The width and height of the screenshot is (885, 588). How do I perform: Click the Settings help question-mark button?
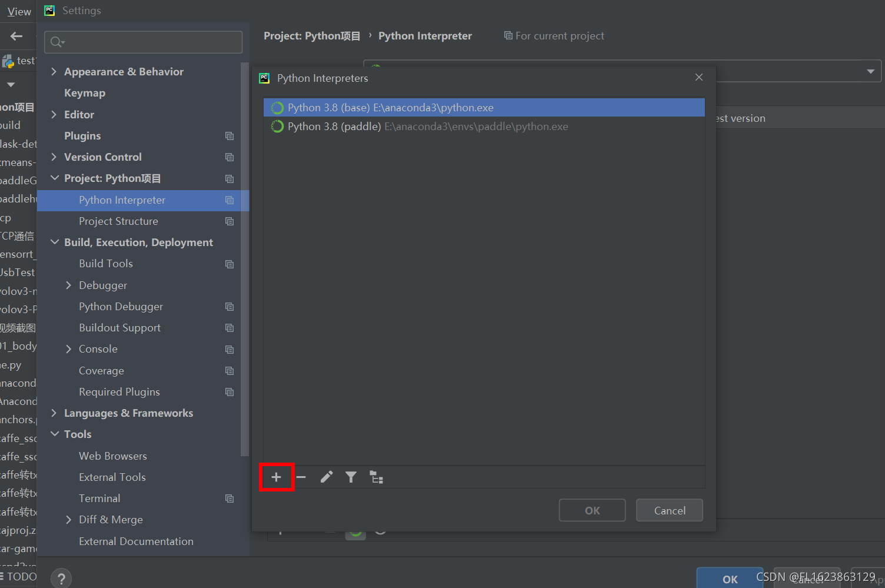(x=61, y=579)
